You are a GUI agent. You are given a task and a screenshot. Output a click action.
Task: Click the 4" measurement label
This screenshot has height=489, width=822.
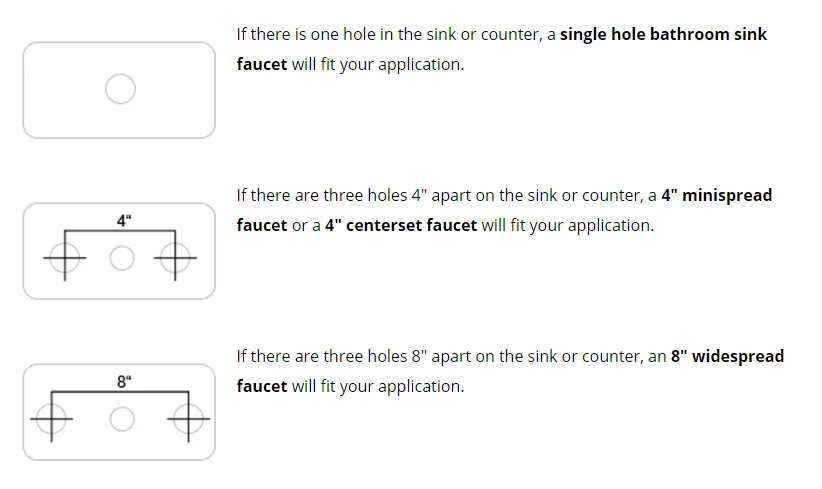123,220
